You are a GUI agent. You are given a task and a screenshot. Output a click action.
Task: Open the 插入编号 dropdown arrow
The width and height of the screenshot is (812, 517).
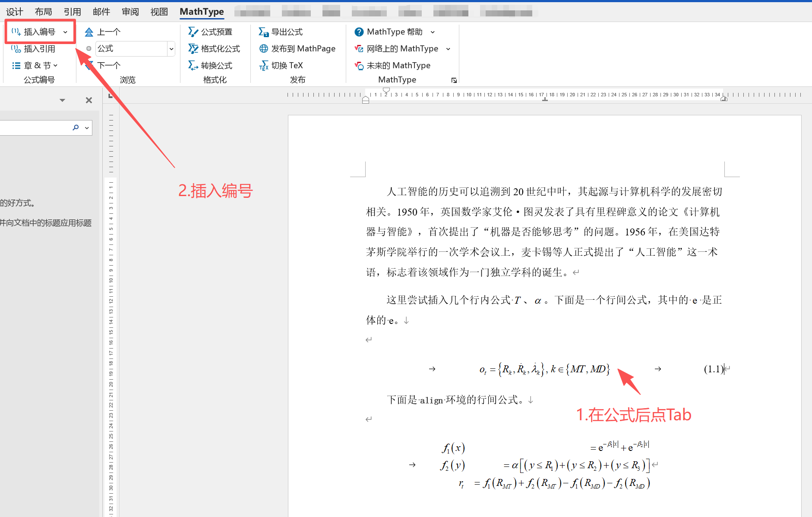66,32
